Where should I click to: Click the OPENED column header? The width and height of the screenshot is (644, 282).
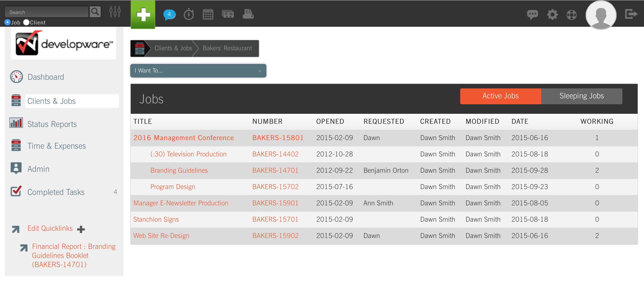[x=330, y=122]
